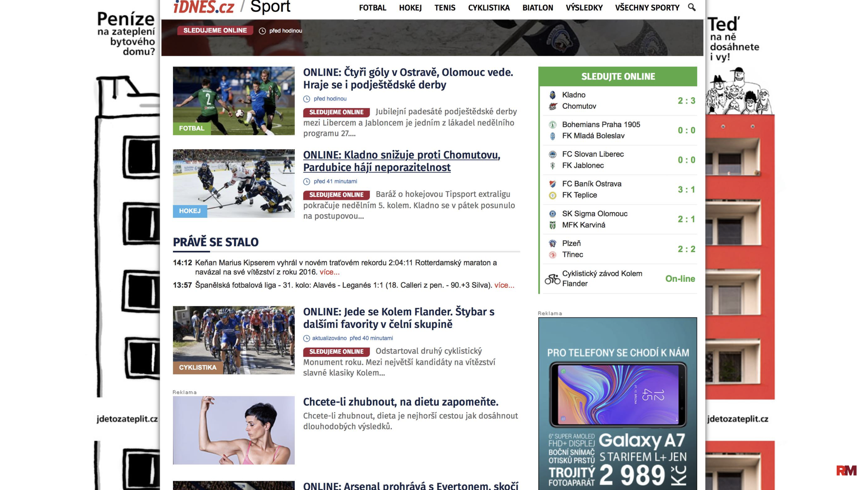Click the FK Teplice crest

click(x=553, y=195)
